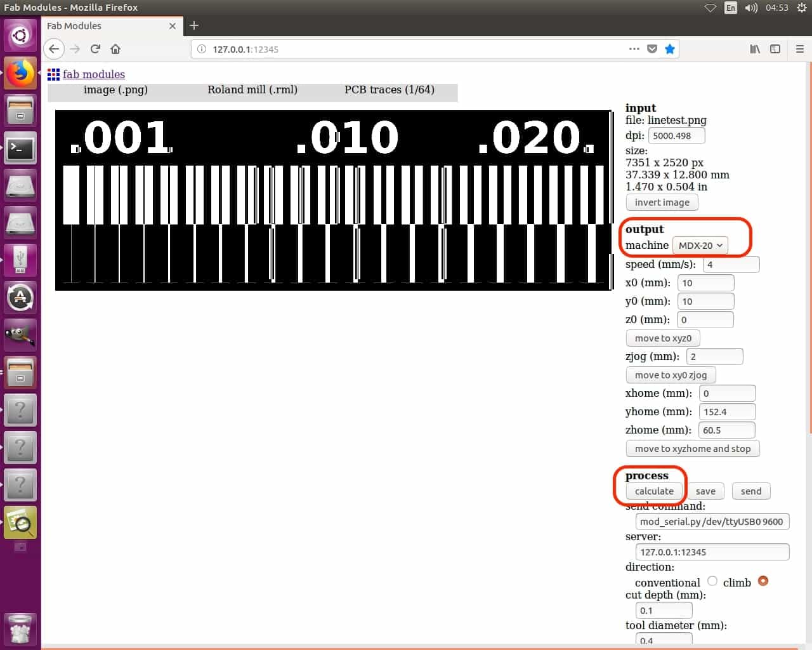Open the PCB traces (1/64) process menu
The width and height of the screenshot is (812, 650).
tap(390, 90)
